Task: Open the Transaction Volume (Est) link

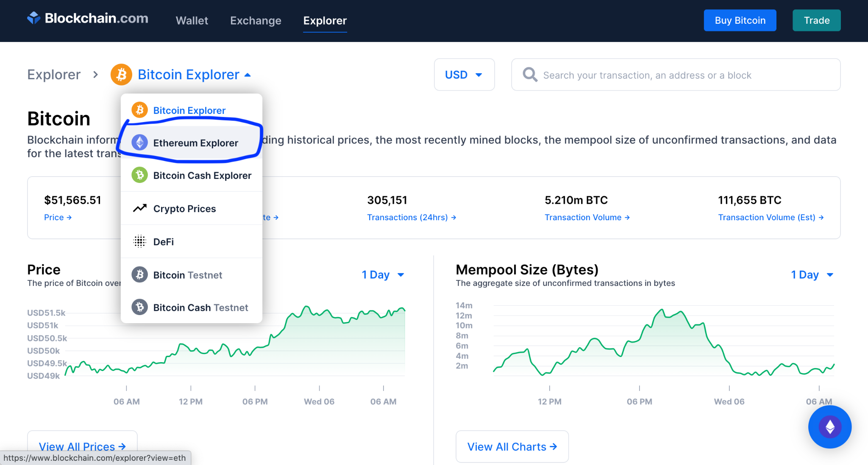Action: (770, 217)
